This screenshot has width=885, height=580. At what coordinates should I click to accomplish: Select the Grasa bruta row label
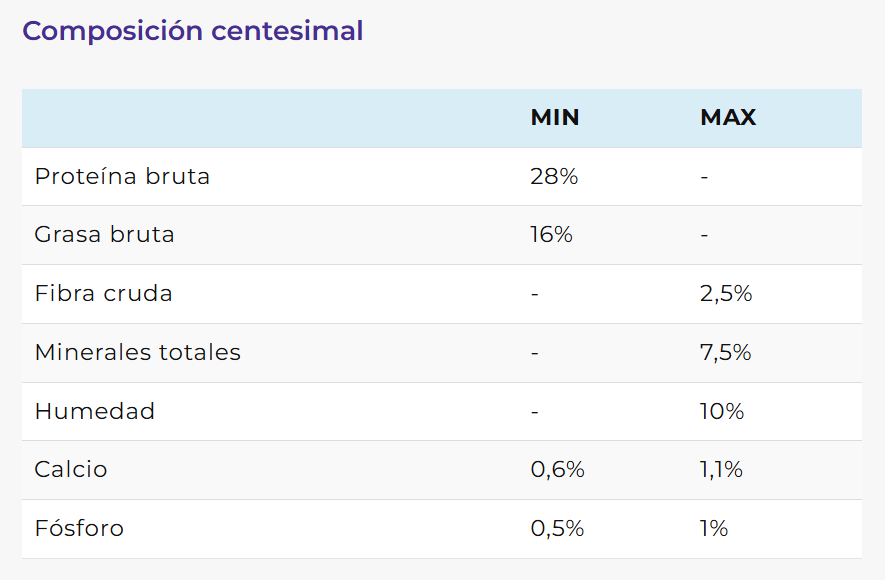tap(104, 235)
